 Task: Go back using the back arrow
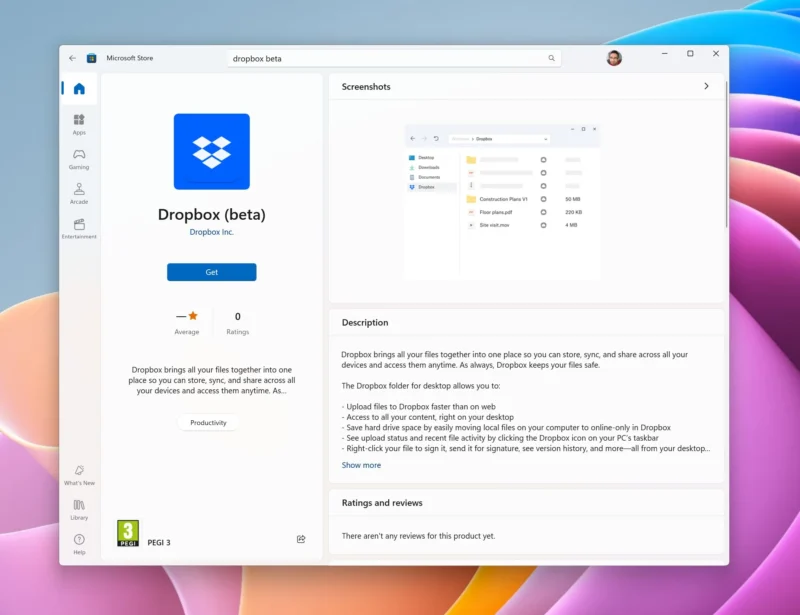70,58
